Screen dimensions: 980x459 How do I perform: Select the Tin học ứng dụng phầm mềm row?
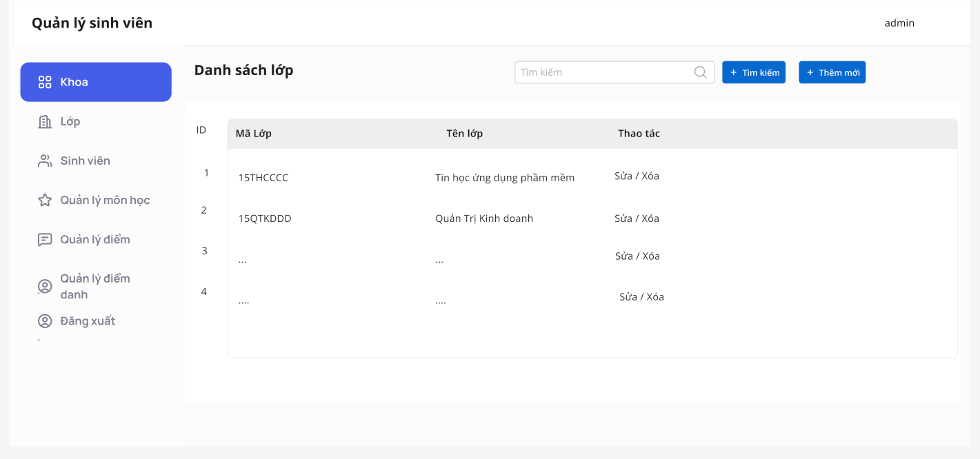tap(592, 177)
